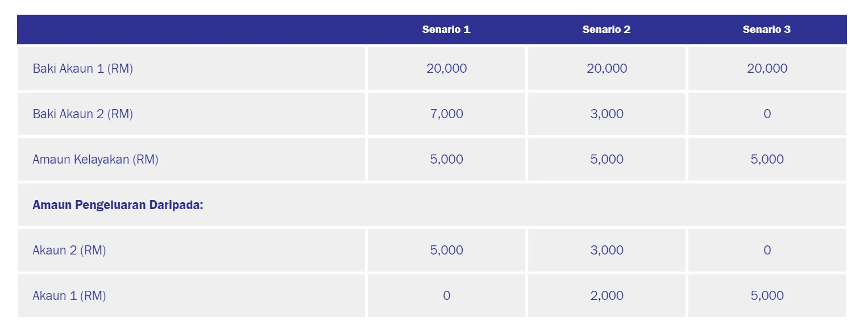Select Amaun Kelayakan value under Senario 2
Viewport: 868px width, 334px height.
point(607,160)
